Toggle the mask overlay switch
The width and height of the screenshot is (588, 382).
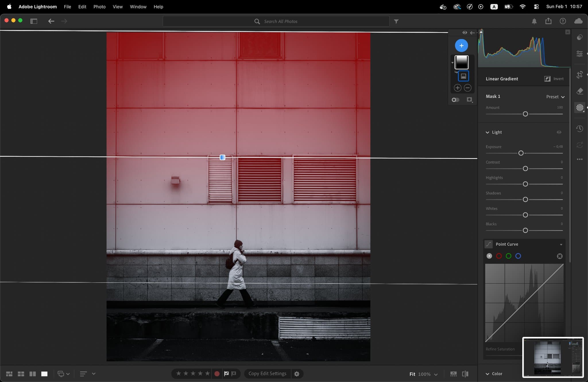(455, 100)
